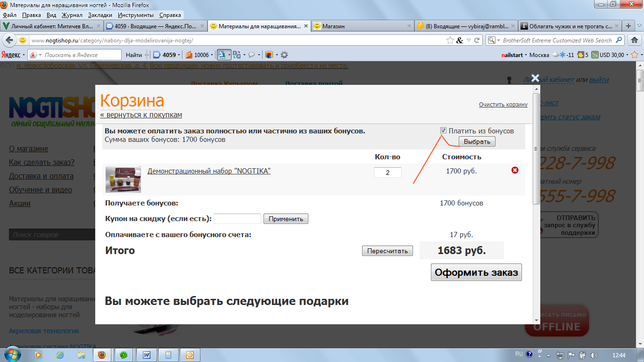644x362 pixels.
Task: Switch to "4059 · Входящие — Яндекс" tab
Action: [x=155, y=26]
